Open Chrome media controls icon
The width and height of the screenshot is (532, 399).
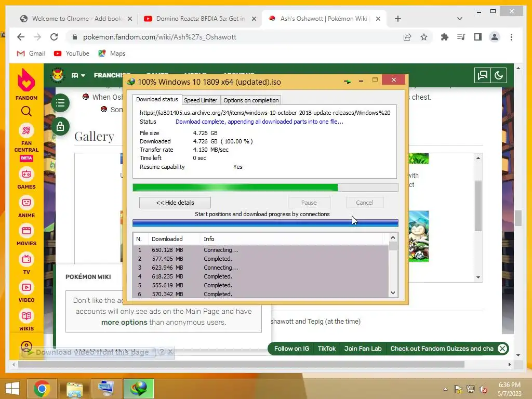coord(461,37)
